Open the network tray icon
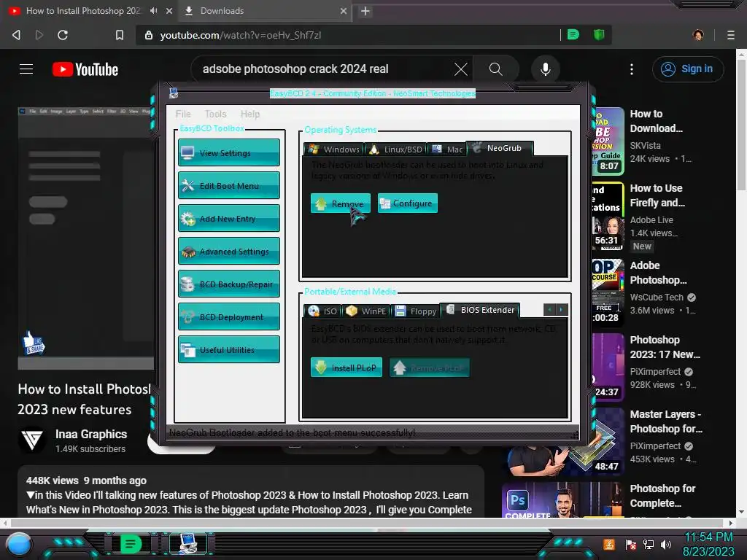This screenshot has height=560, width=747. pyautogui.click(x=649, y=544)
